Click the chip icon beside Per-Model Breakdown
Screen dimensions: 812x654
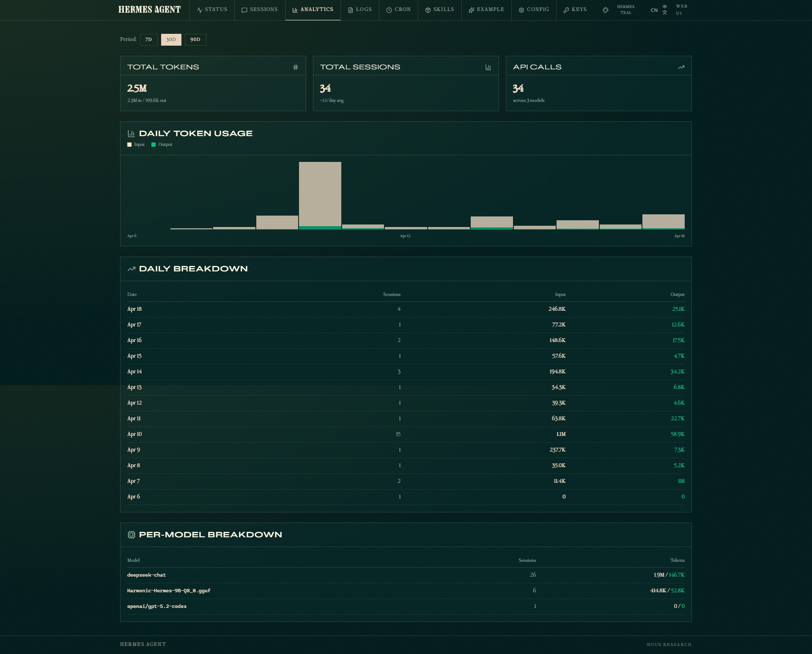(x=132, y=534)
